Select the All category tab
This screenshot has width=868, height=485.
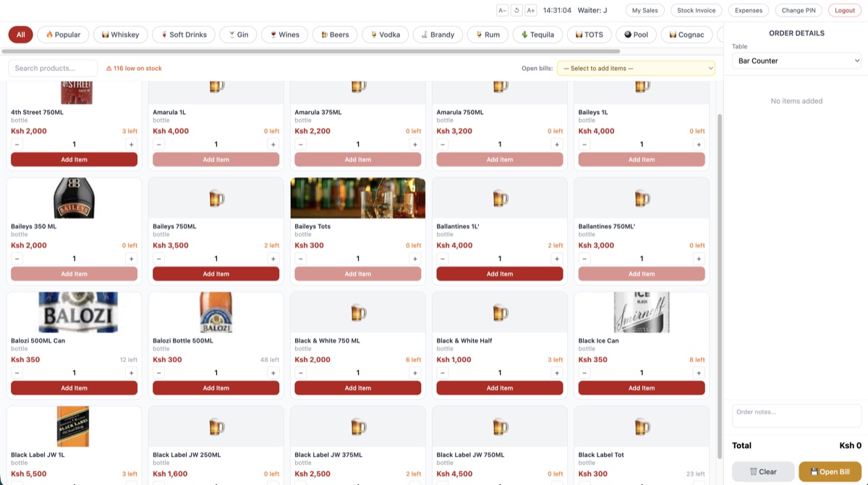21,35
